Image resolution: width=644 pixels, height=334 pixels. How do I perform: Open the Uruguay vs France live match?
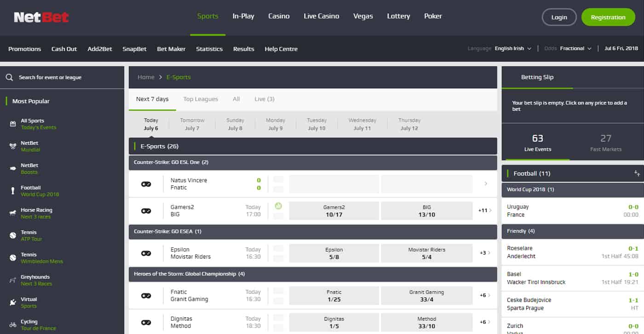(573, 211)
